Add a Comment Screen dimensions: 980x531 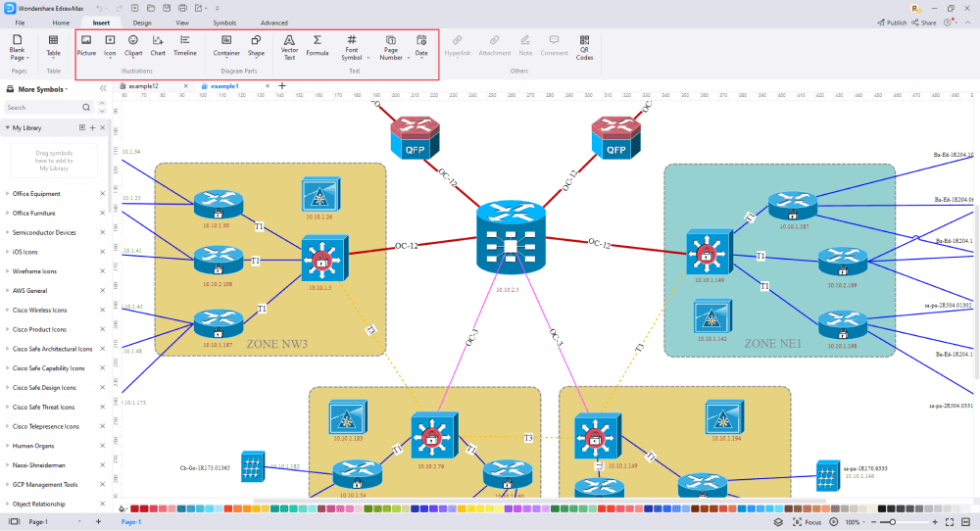(x=555, y=46)
